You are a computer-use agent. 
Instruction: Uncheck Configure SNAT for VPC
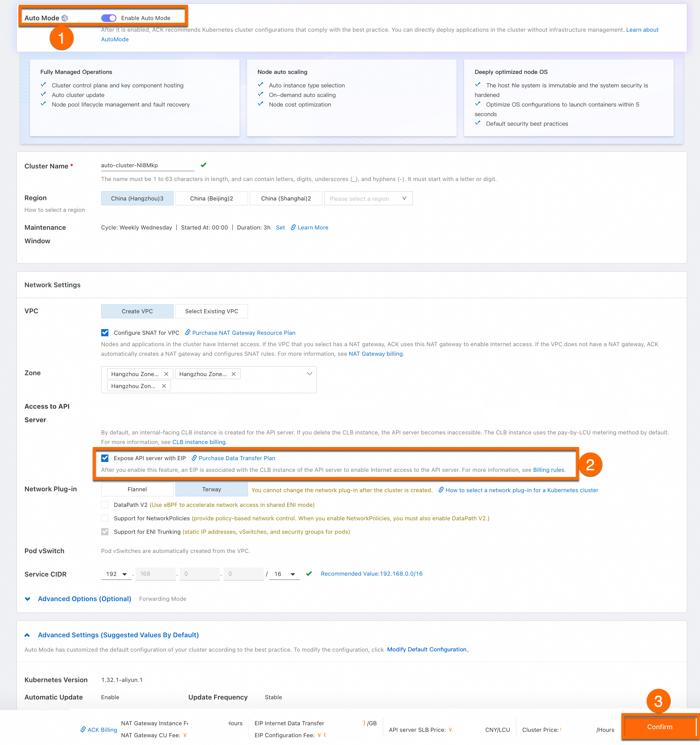tap(105, 332)
